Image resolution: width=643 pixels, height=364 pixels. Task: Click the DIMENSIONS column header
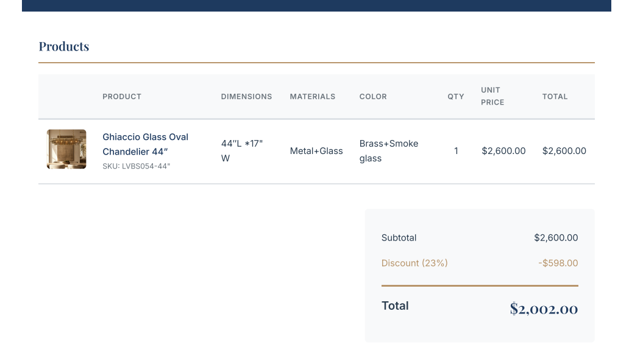[246, 97]
